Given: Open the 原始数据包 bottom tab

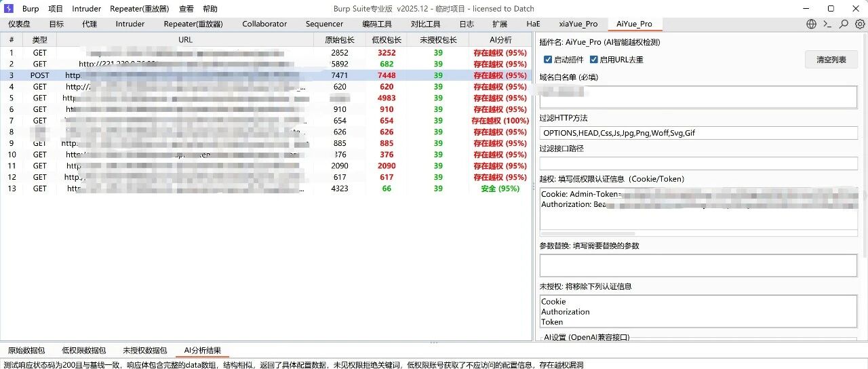Looking at the screenshot, I should tap(26, 351).
